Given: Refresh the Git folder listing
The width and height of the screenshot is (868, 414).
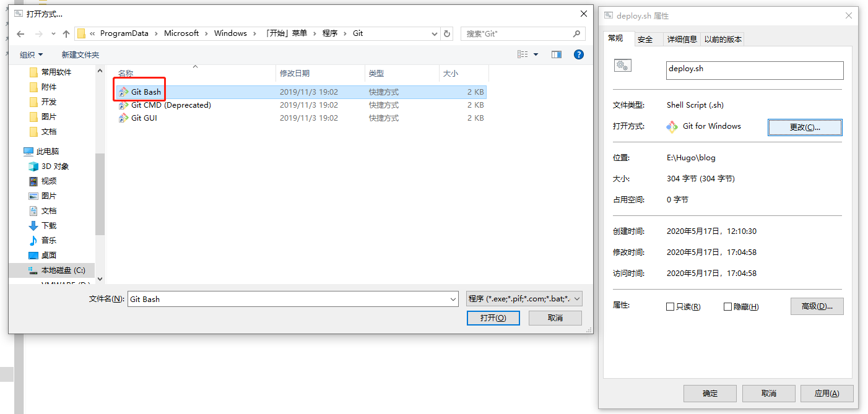Looking at the screenshot, I should tap(447, 33).
